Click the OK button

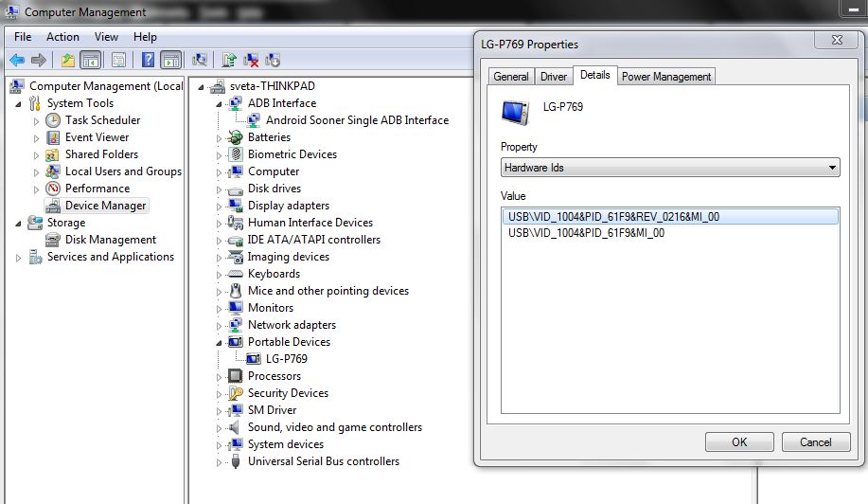pyautogui.click(x=739, y=442)
